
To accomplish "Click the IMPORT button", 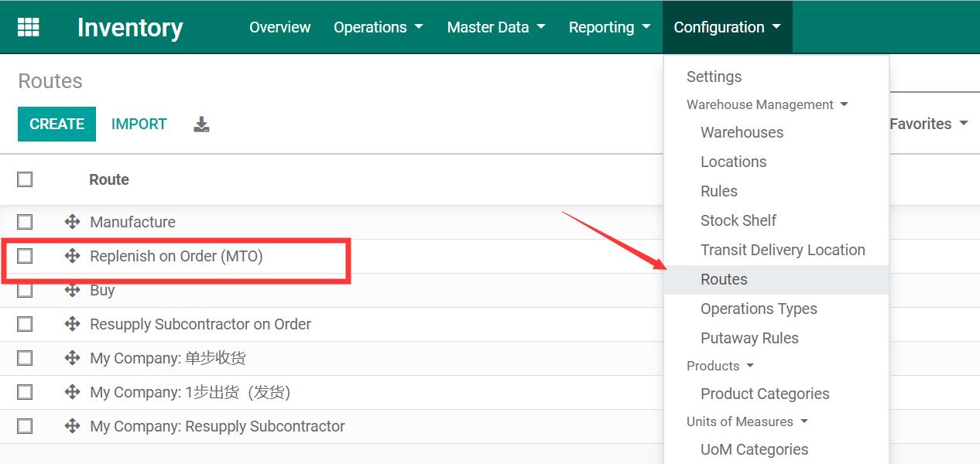I will [139, 124].
